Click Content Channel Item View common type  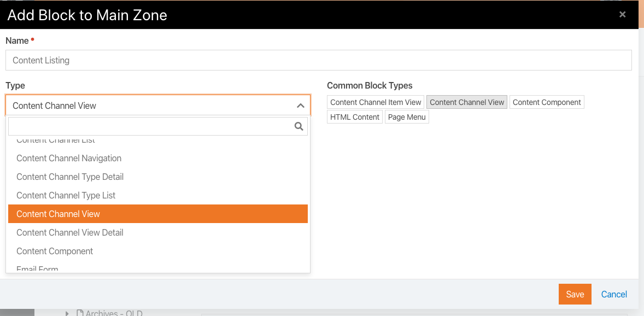click(x=376, y=102)
